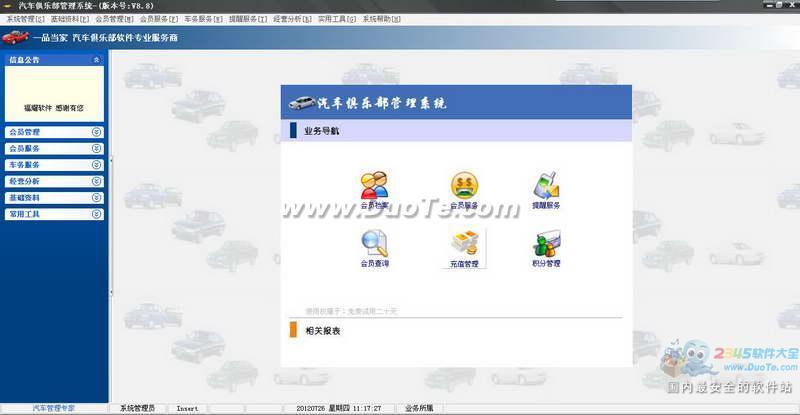Open 积分管理 points management icon
The height and width of the screenshot is (415, 800).
(546, 243)
